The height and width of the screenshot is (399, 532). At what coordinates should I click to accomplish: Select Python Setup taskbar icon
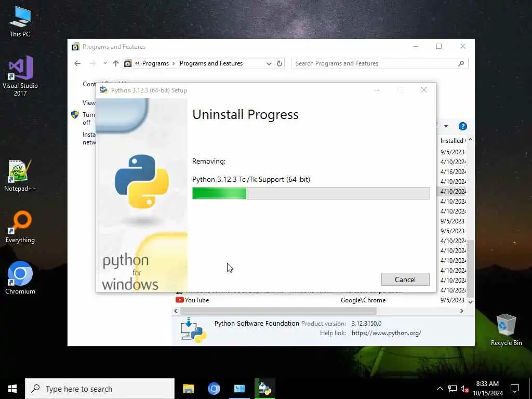(x=264, y=389)
